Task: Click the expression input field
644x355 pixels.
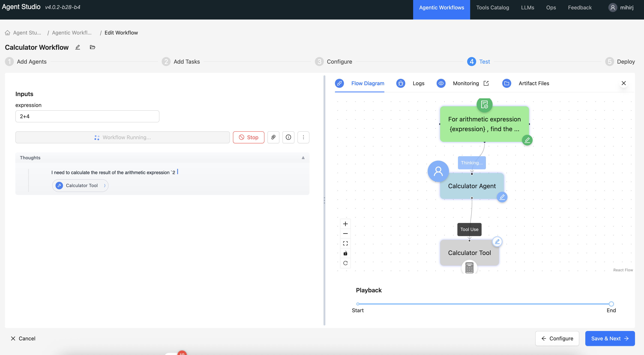Action: click(x=87, y=116)
